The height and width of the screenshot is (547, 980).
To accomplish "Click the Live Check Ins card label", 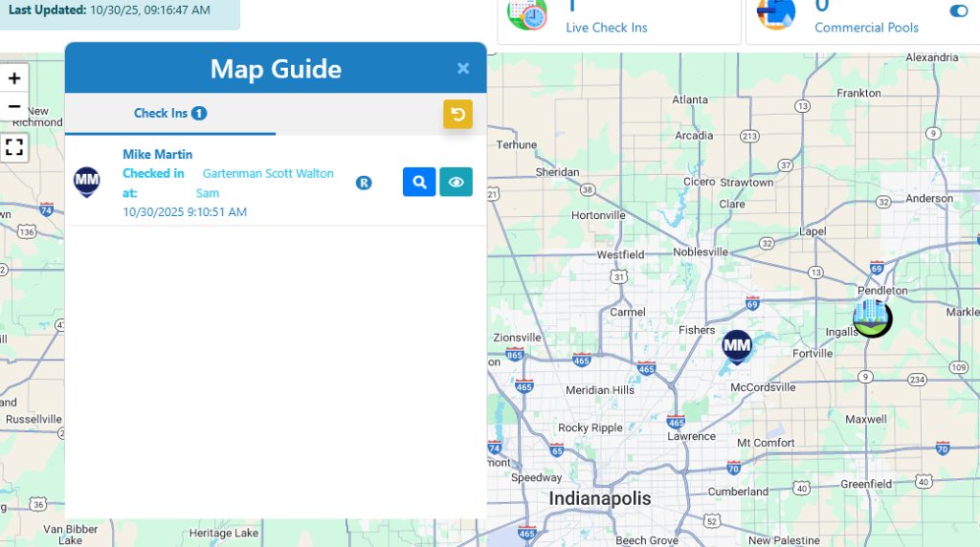I will pyautogui.click(x=606, y=28).
